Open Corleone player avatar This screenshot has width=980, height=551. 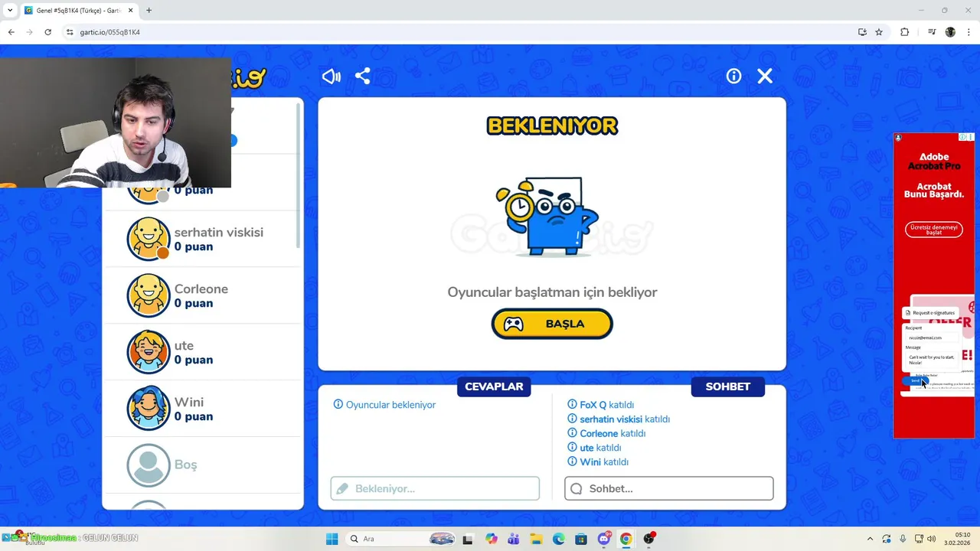(149, 295)
